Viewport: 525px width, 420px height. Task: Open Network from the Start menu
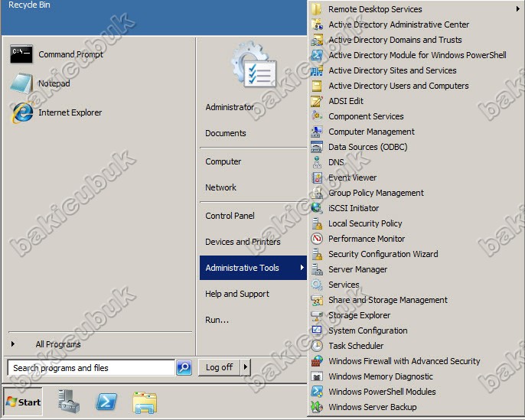[x=220, y=187]
